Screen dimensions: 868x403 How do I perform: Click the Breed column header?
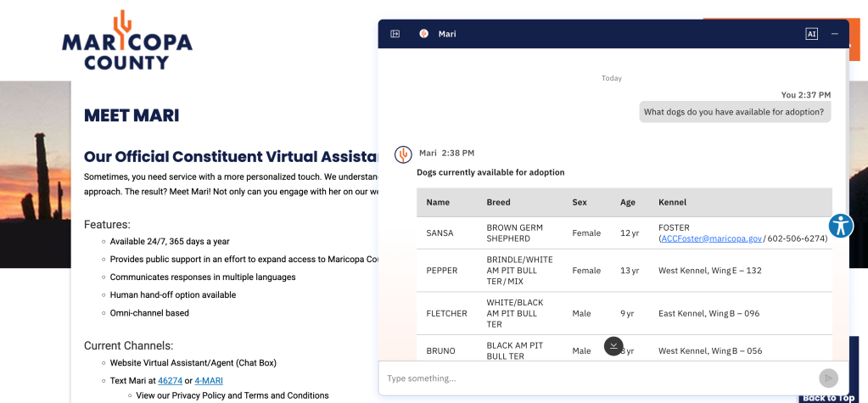498,202
